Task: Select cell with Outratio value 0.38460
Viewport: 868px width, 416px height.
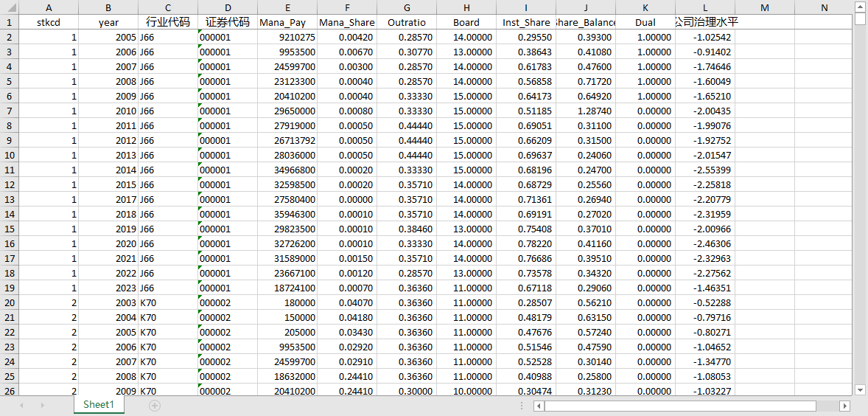Action: click(407, 229)
